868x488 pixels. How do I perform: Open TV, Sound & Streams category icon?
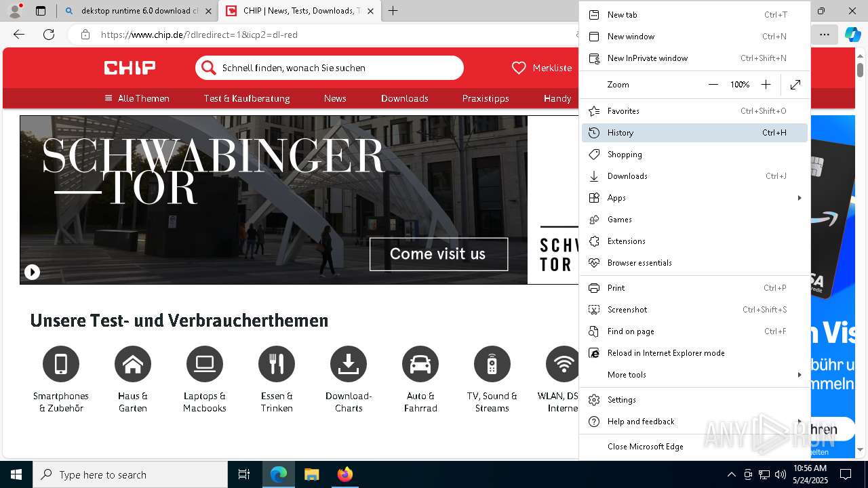pos(492,364)
